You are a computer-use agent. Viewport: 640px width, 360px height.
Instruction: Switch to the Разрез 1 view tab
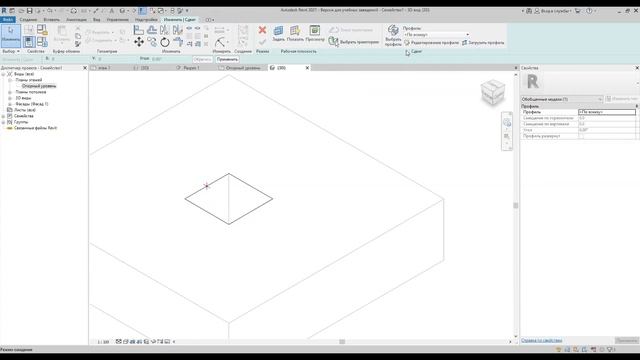[191, 68]
